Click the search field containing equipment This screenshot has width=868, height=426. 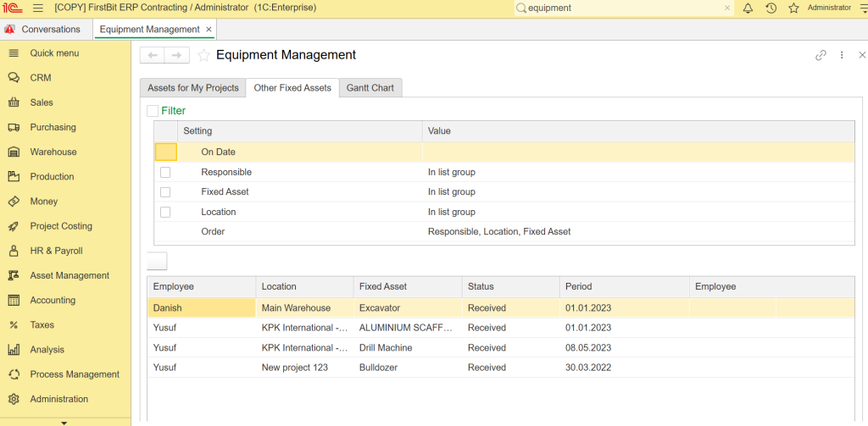(624, 8)
